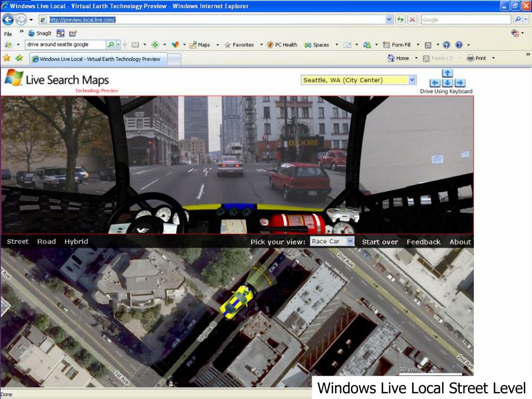
Task: Click the address bar URL field
Action: [217, 20]
